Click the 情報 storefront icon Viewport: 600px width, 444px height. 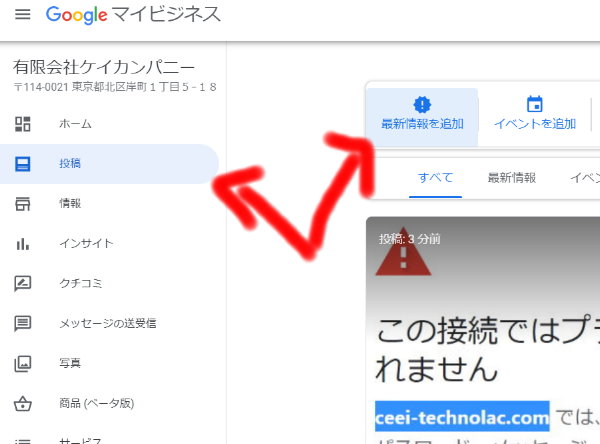23,204
